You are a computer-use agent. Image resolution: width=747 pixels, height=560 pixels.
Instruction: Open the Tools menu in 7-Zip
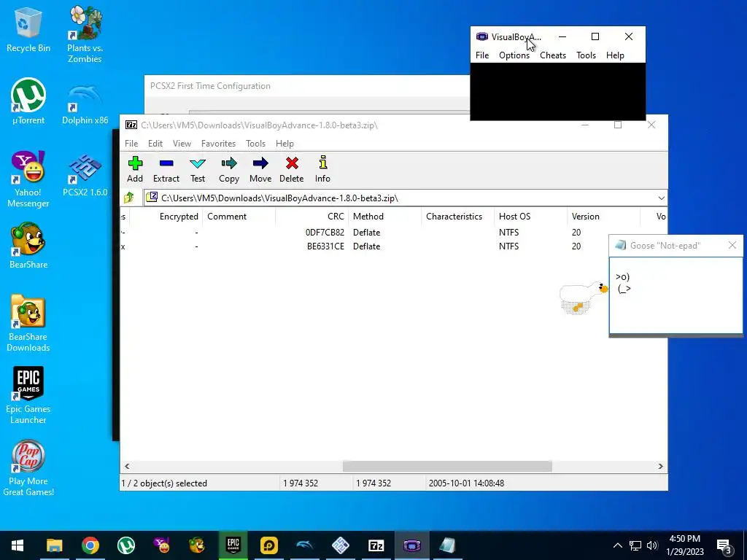255,144
